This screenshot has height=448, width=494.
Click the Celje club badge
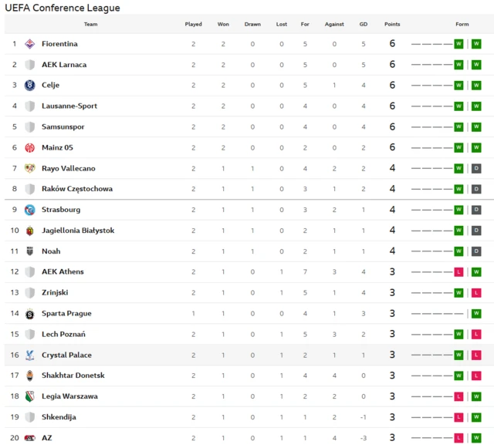pyautogui.click(x=30, y=86)
